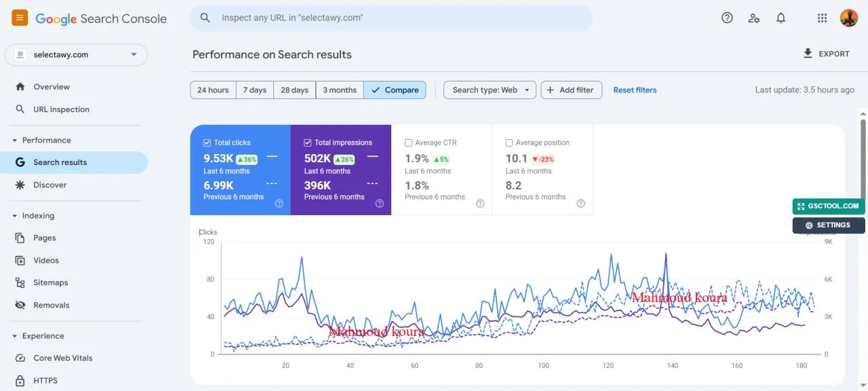Collapse the Indexing sidebar section
This screenshot has height=391, width=868.
[33, 216]
